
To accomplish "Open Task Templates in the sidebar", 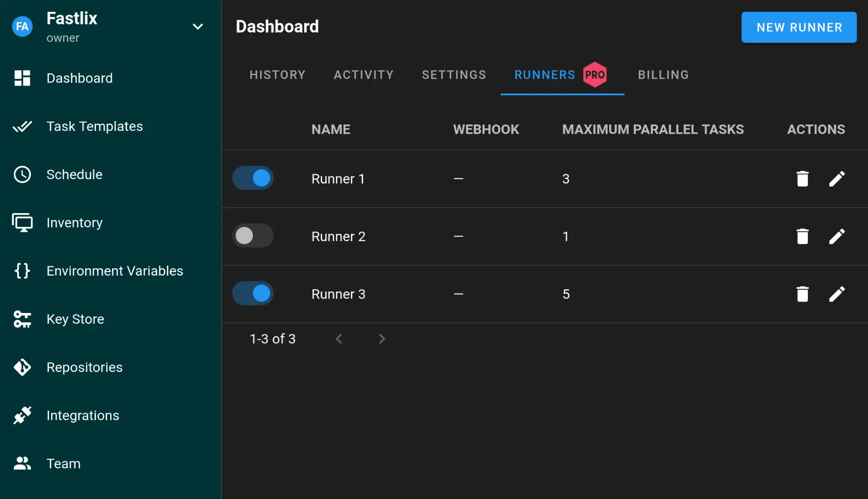I will tap(94, 126).
